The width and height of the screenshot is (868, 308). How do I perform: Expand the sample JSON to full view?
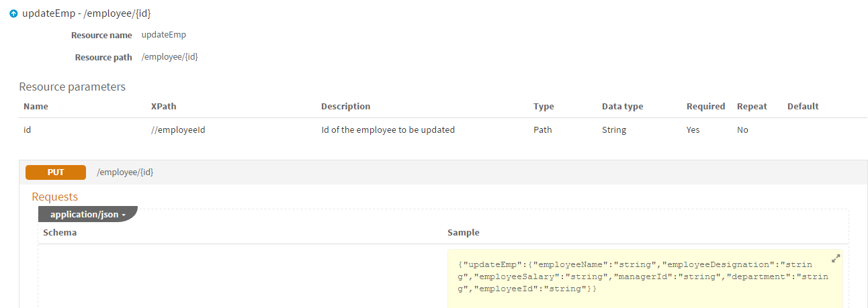(x=836, y=258)
